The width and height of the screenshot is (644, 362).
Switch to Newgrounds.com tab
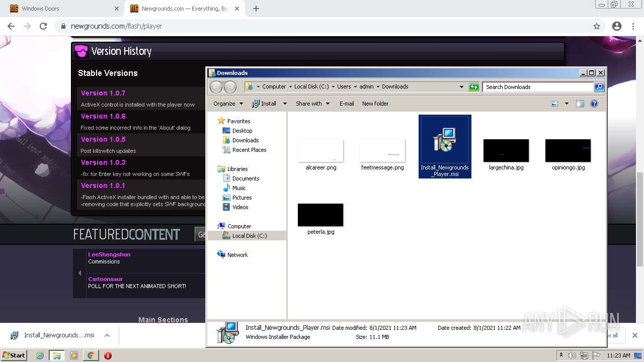184,9
